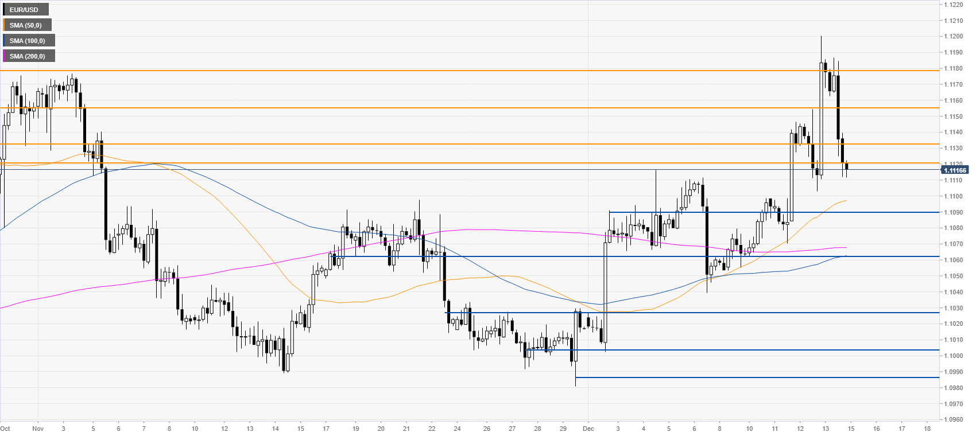This screenshot has height=436, width=980.
Task: Click the 15 date label after Dec
Action: click(851, 429)
